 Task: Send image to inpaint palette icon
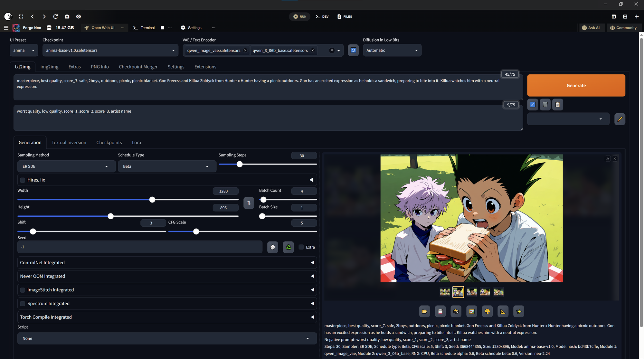[487, 311]
